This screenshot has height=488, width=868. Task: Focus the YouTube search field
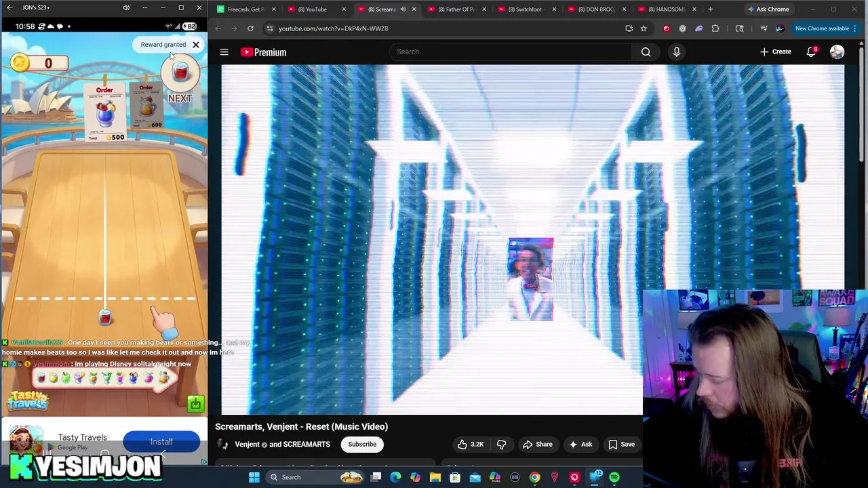click(510, 52)
